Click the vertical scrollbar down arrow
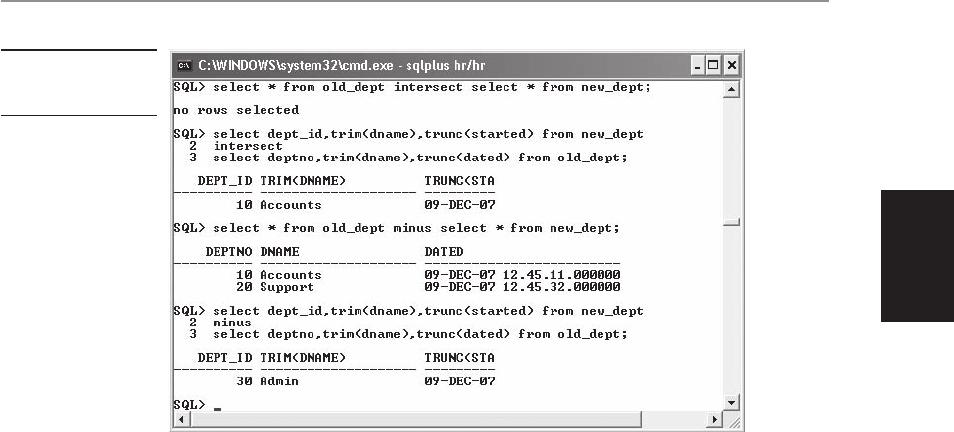 point(732,403)
